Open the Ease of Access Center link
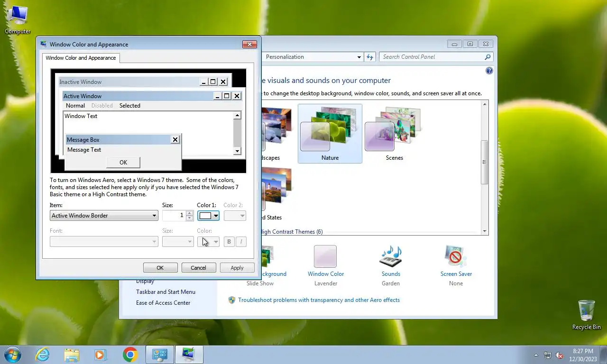The width and height of the screenshot is (607, 364). coord(163,303)
